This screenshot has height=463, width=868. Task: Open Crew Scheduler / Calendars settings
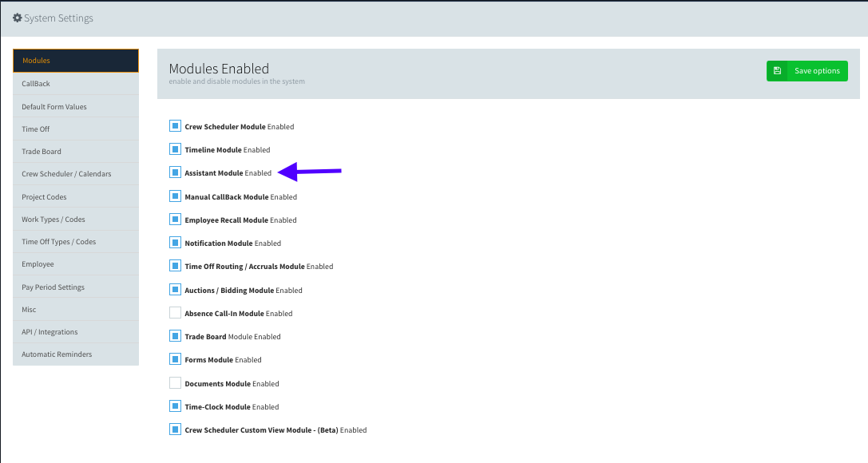click(x=76, y=174)
